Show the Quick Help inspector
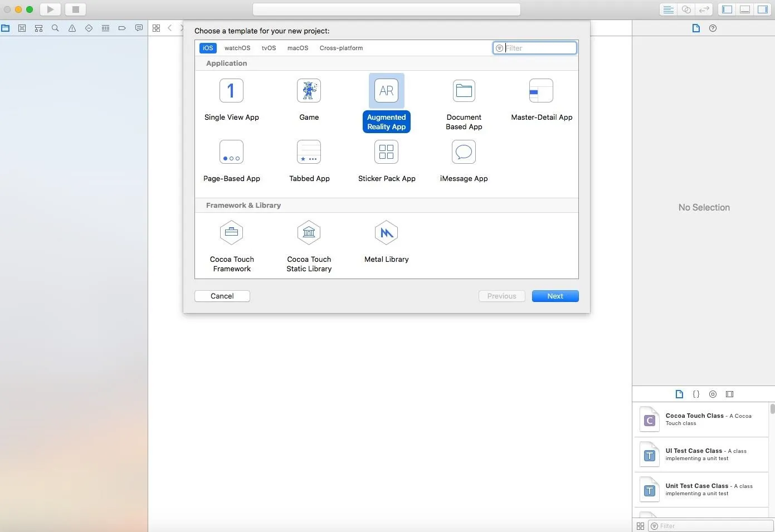This screenshot has height=532, width=775. 713,28
